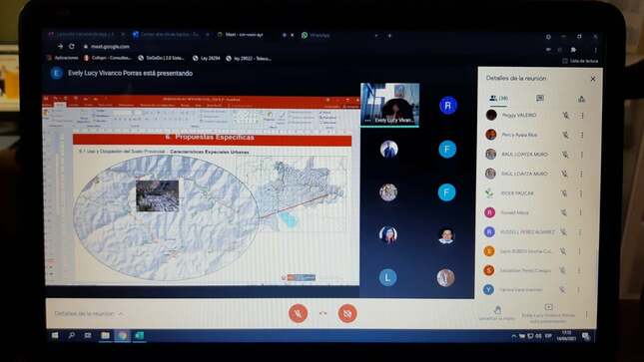This screenshot has width=644, height=362.
Task: Open more options in the bottom call bar
Action: [x=586, y=314]
